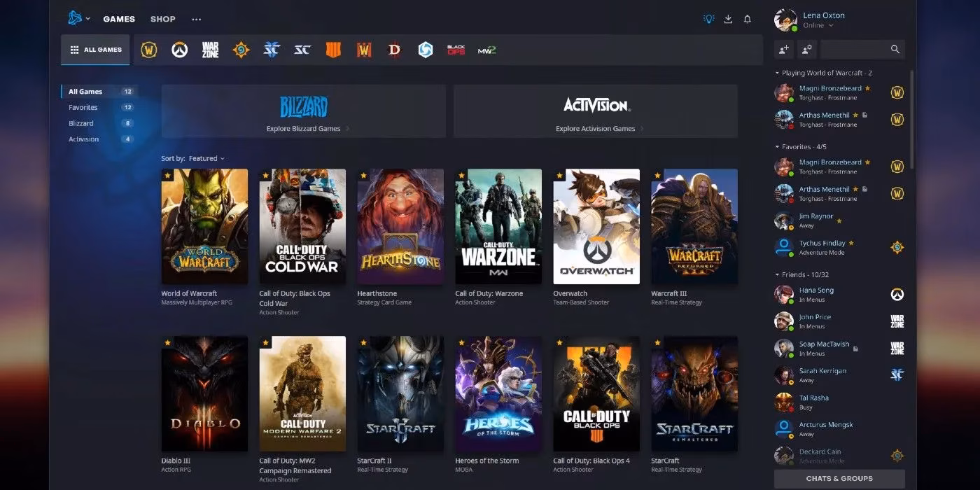Toggle favorite star on Cold War cover

(x=265, y=175)
